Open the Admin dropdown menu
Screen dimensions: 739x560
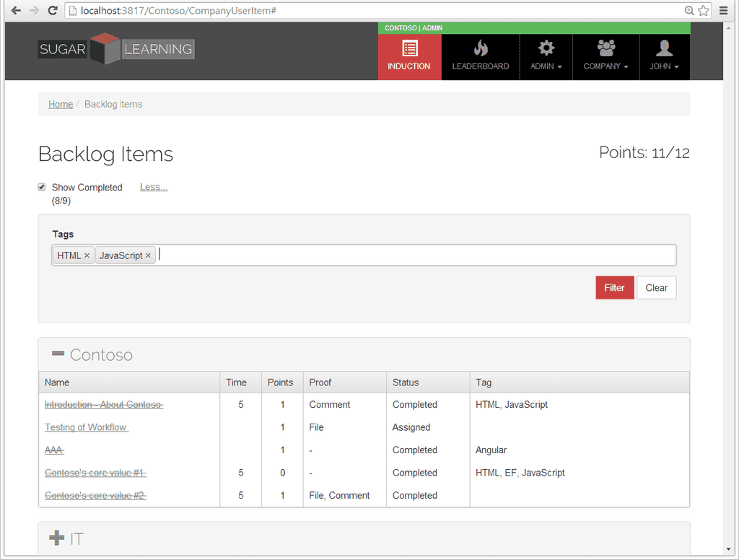click(546, 56)
